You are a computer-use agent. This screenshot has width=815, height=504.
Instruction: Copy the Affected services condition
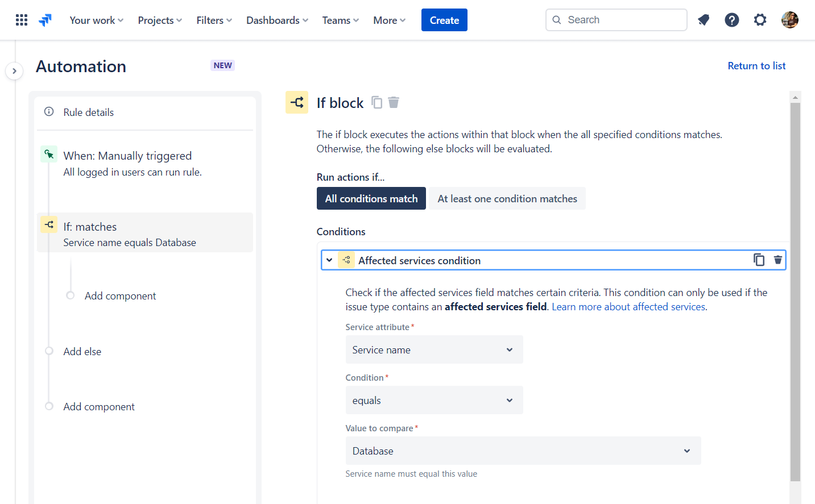(759, 260)
